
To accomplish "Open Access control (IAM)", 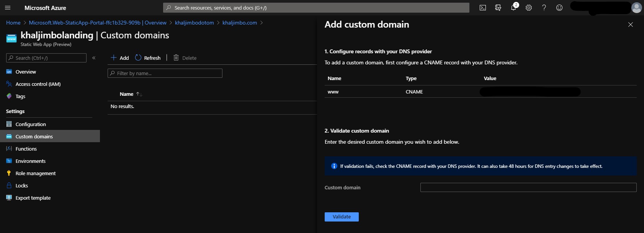I will (x=50, y=84).
